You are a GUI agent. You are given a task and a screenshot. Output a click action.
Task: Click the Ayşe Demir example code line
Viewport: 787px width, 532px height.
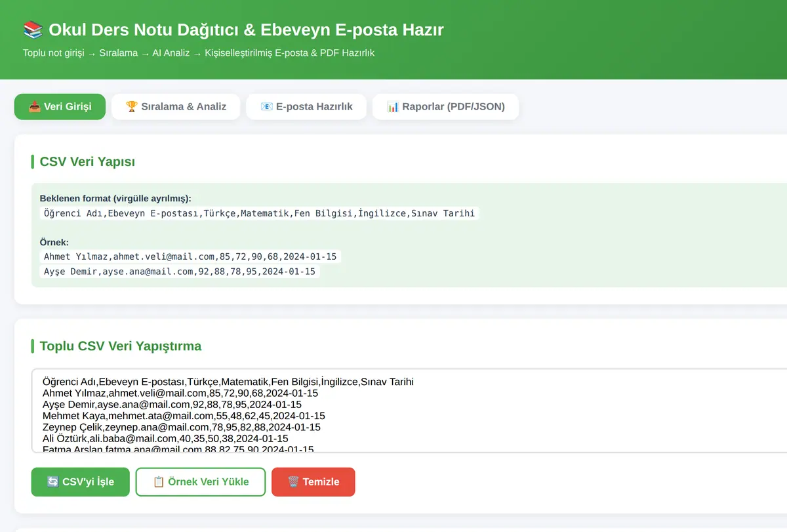point(179,271)
